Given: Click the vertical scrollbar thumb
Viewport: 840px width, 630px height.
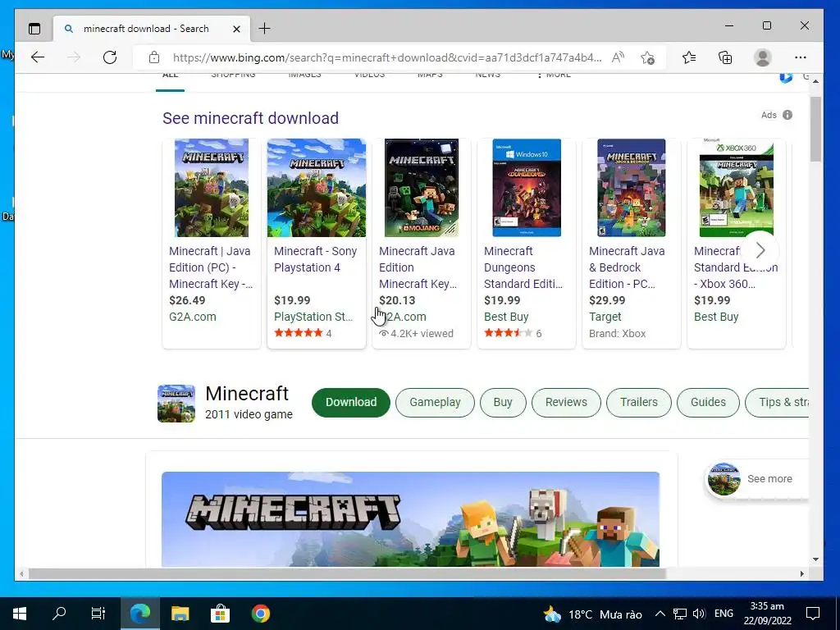Looking at the screenshot, I should click(x=815, y=129).
